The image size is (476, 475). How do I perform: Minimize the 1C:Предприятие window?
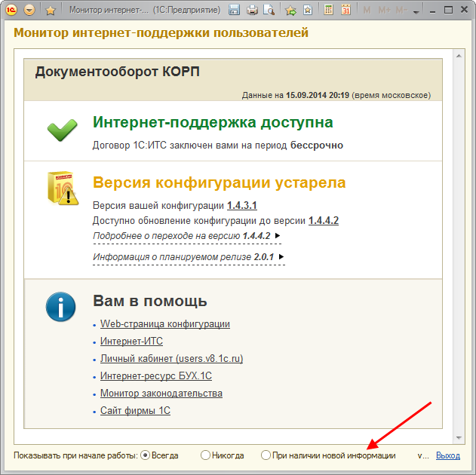tap(432, 11)
